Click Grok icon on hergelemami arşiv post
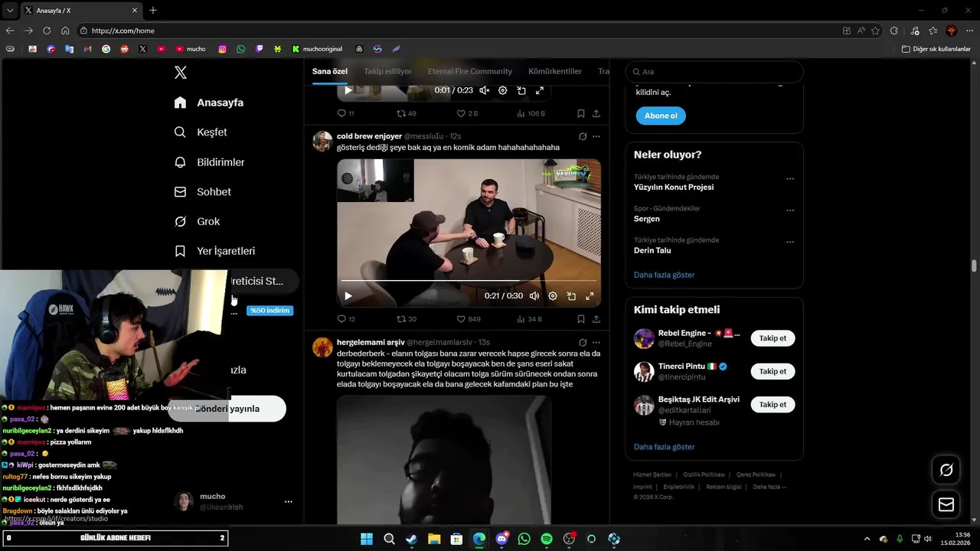The image size is (980, 551). 583,342
